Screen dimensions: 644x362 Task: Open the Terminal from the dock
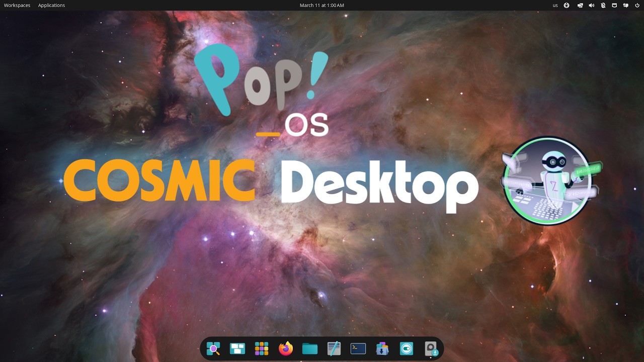tap(358, 348)
